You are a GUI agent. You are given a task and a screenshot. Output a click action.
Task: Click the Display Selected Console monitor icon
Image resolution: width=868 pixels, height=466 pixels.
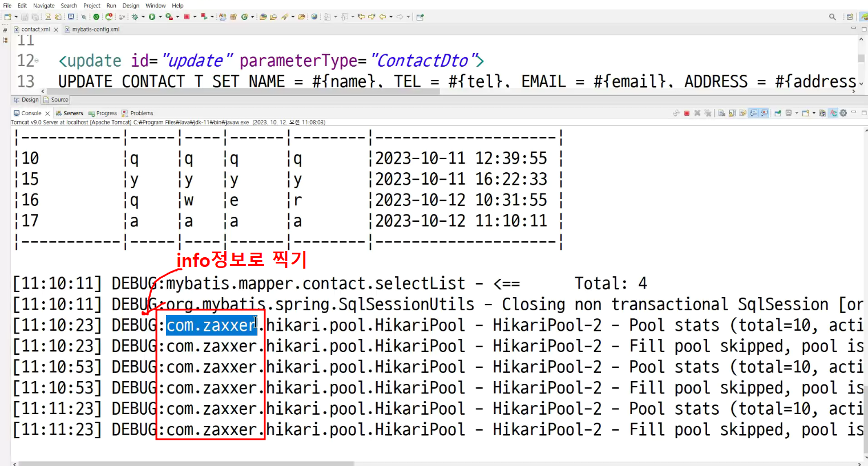pos(789,113)
